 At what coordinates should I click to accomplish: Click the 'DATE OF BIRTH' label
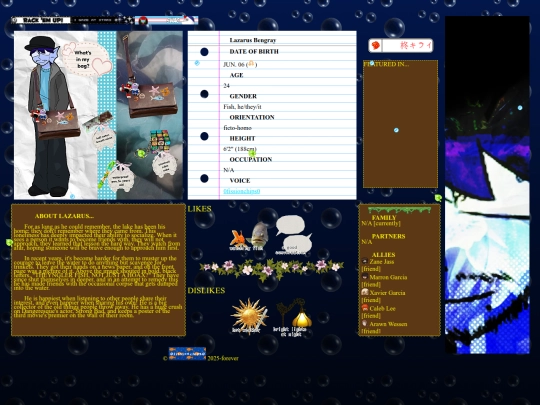click(254, 52)
